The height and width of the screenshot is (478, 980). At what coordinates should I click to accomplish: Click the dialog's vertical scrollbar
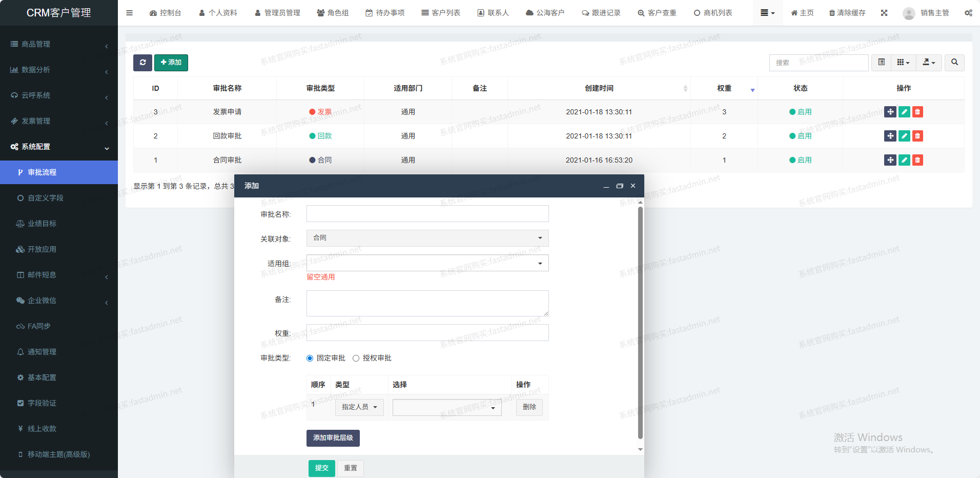[640, 323]
